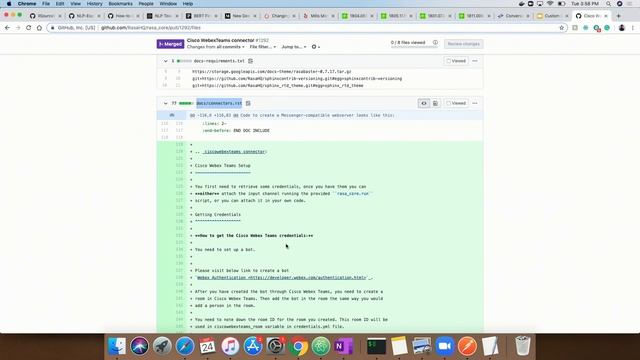This screenshot has width=640, height=360.
Task: Copy the docs-requirements.txt file path
Action: pyautogui.click(x=250, y=61)
